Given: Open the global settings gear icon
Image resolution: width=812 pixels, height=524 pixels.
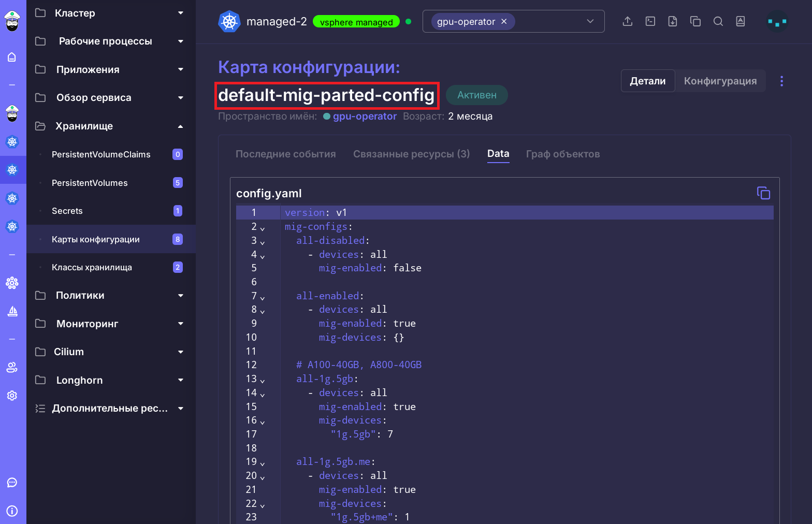Looking at the screenshot, I should pyautogui.click(x=12, y=396).
